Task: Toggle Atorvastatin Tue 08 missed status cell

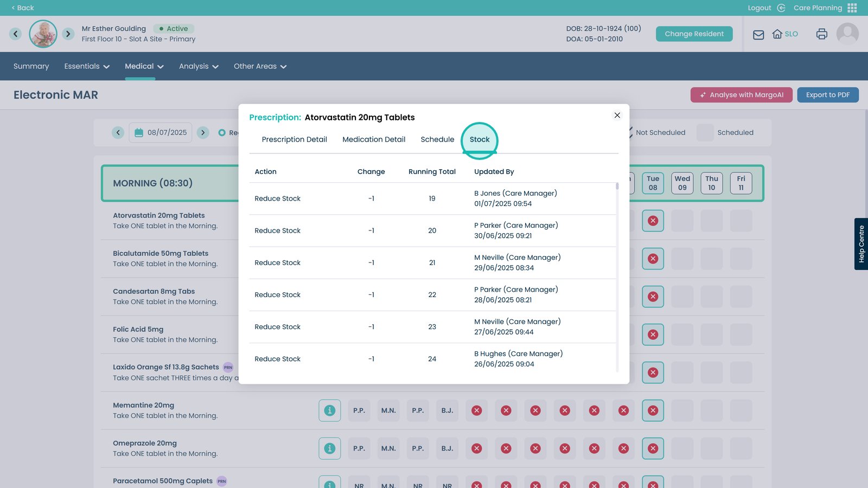Action: [x=653, y=221]
